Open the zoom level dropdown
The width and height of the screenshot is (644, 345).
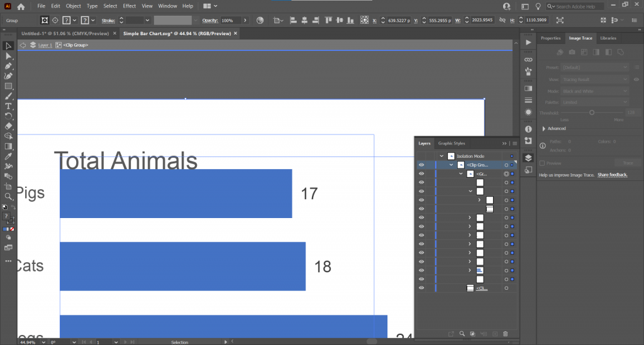pyautogui.click(x=43, y=342)
